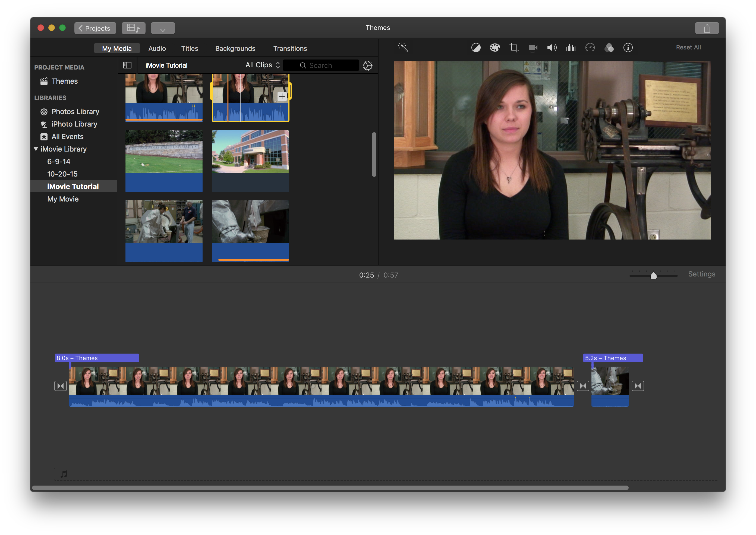Expand the iMovie Library tree item
The image size is (756, 535).
coord(36,148)
